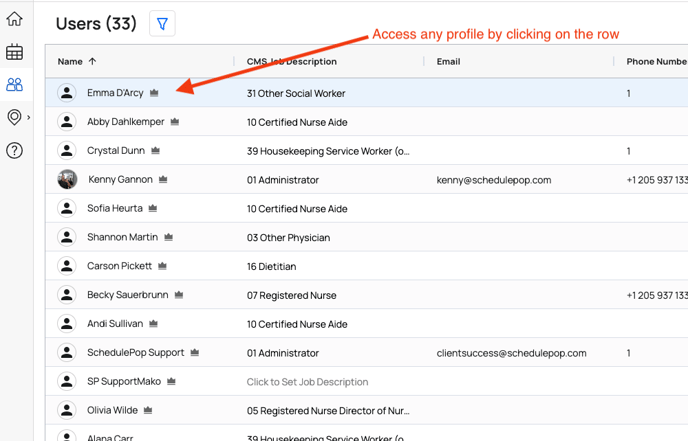Click crown icon beside SP SupportMako
The image size is (688, 441).
[x=171, y=381]
